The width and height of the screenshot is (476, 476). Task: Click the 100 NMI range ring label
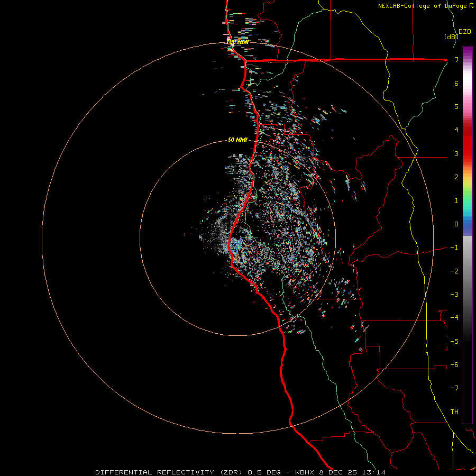click(x=238, y=42)
